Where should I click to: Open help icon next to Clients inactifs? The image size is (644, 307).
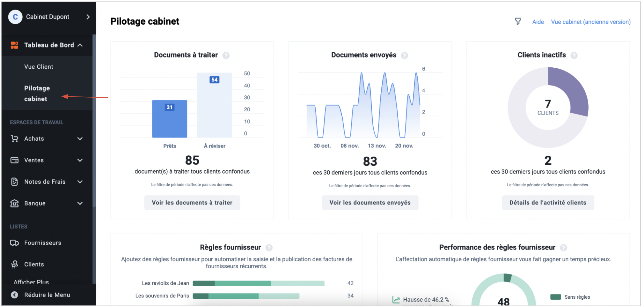click(574, 56)
